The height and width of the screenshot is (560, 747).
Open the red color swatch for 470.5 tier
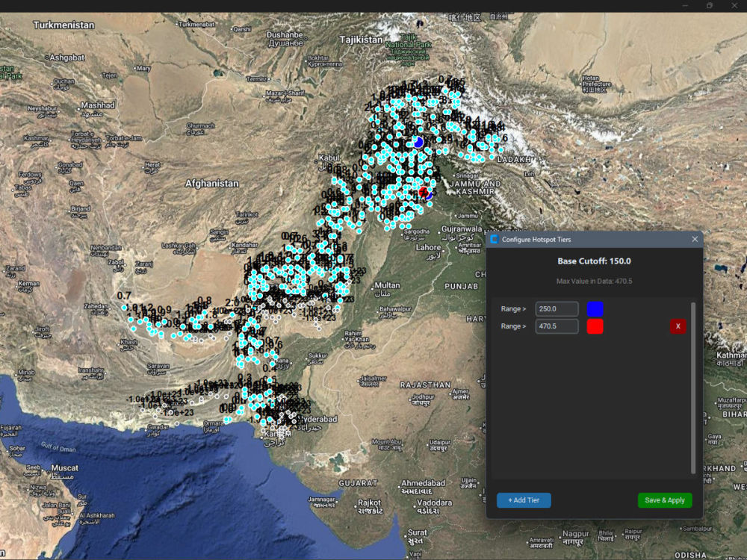click(x=595, y=326)
